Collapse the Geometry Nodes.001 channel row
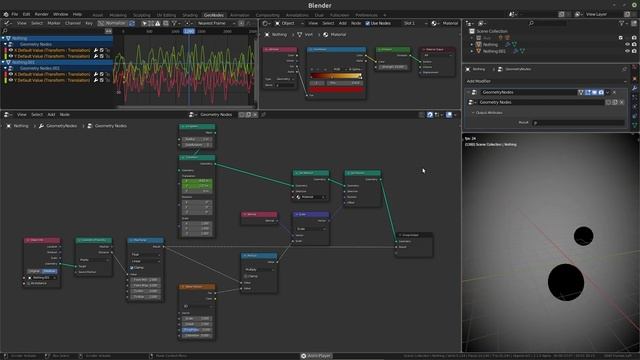 [x=6, y=68]
